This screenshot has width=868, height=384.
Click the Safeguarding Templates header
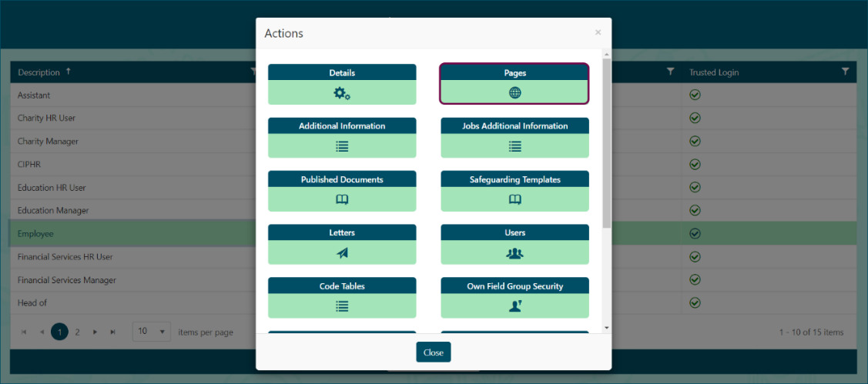514,179
